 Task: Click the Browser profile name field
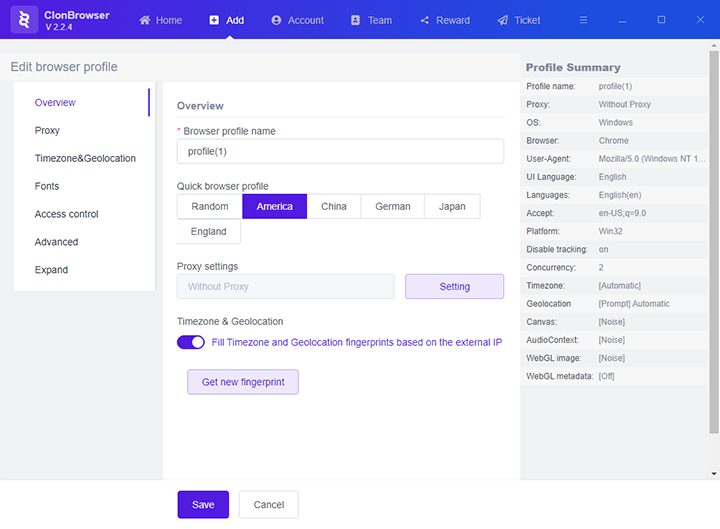340,152
